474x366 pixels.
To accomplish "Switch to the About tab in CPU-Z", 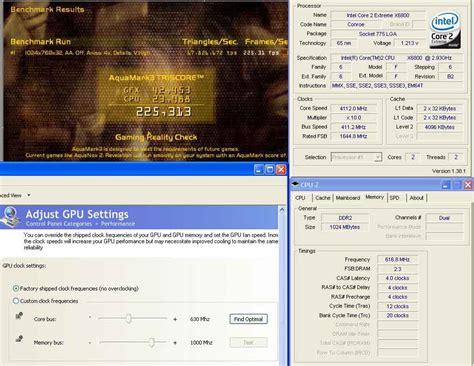I will 416,198.
